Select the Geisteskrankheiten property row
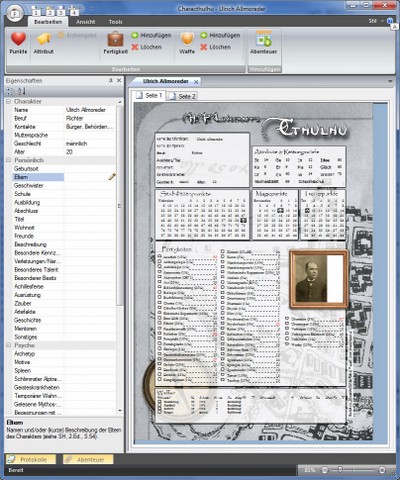400x480 pixels. pyautogui.click(x=64, y=387)
